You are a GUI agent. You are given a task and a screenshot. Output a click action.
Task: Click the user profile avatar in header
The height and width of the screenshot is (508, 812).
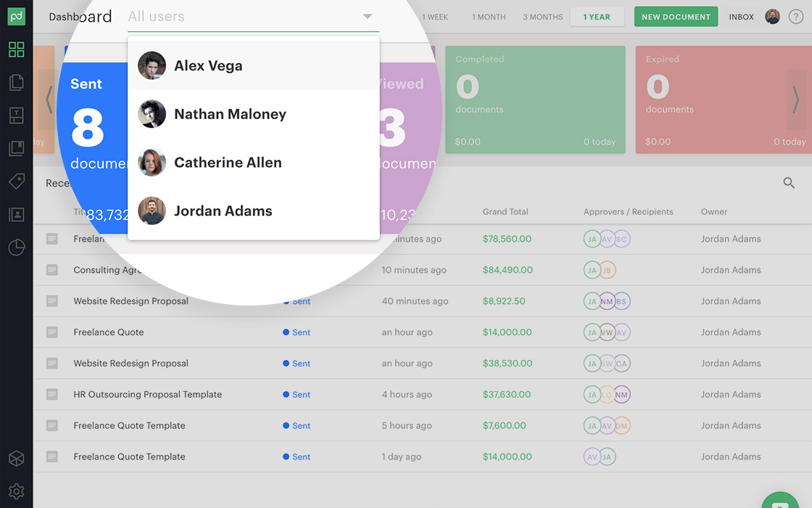[772, 17]
